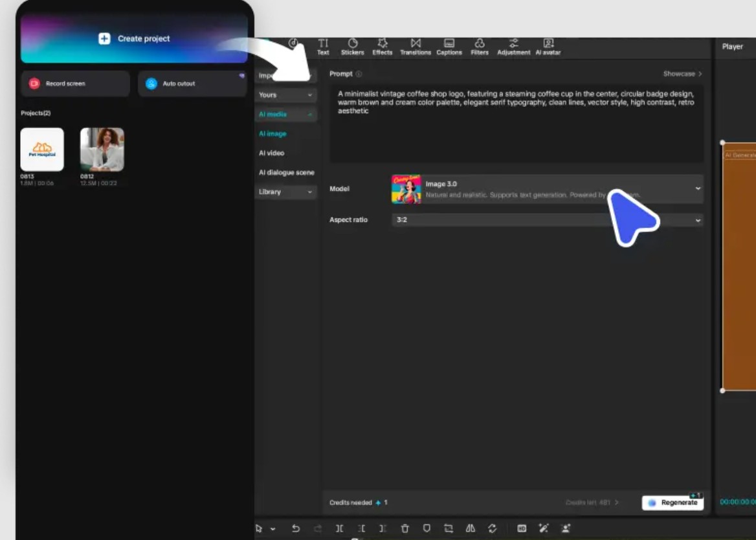
Task: Click the Regenerate button
Action: (673, 502)
